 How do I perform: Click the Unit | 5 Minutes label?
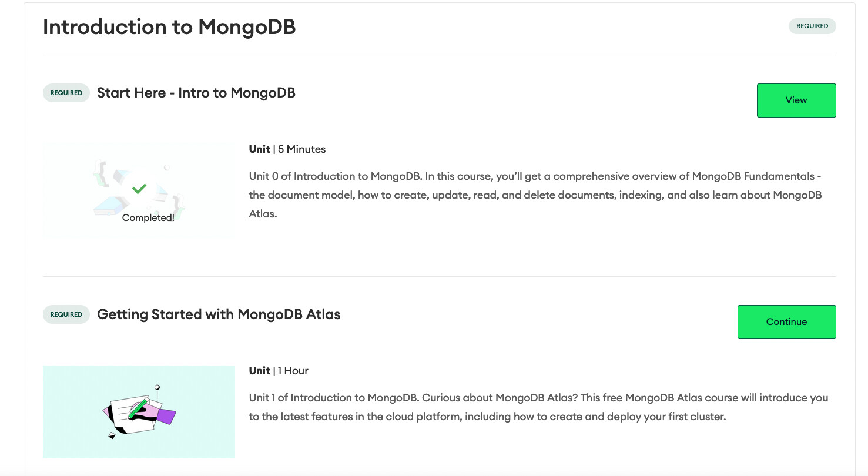pyautogui.click(x=287, y=149)
